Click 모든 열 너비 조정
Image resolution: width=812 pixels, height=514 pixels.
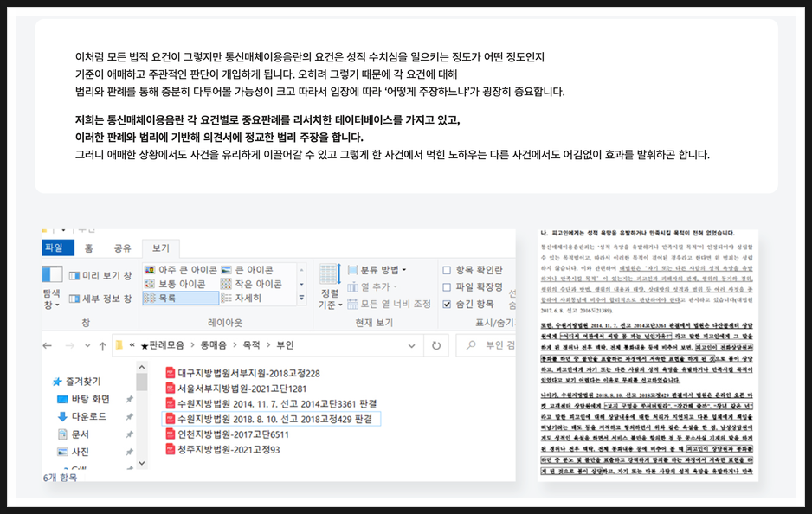coord(389,304)
